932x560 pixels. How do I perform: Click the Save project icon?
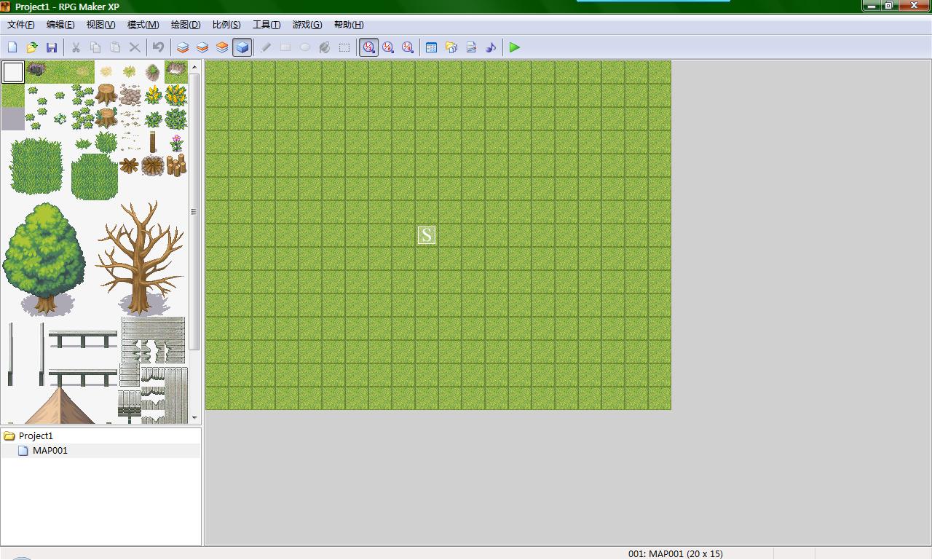[x=52, y=47]
